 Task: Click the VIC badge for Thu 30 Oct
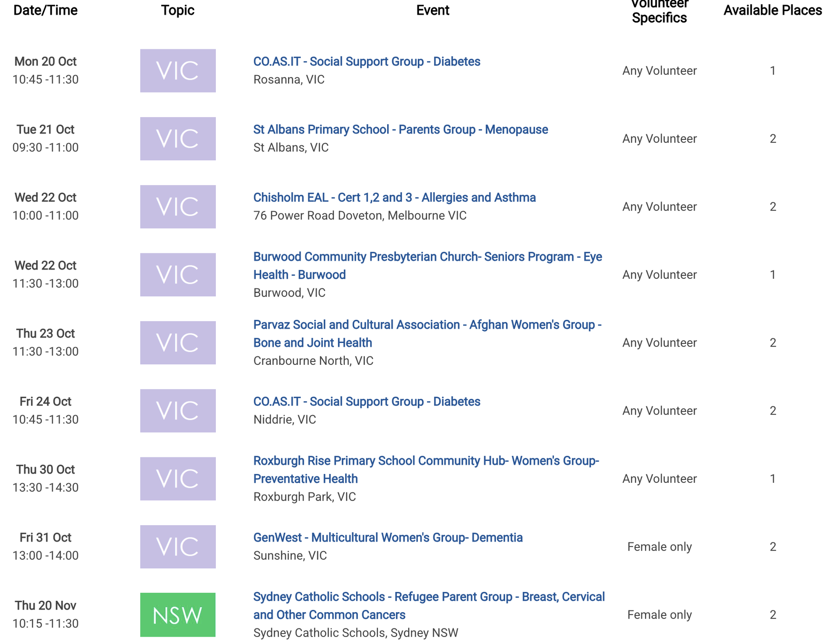pyautogui.click(x=177, y=478)
